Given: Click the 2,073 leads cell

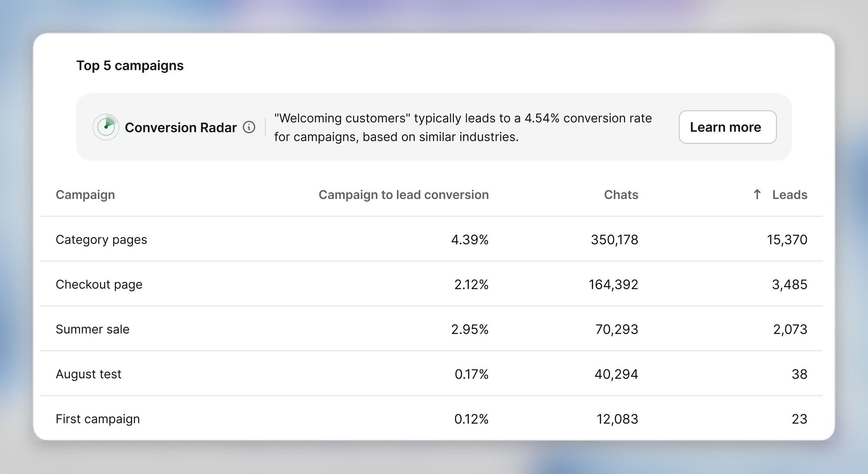Looking at the screenshot, I should (x=790, y=329).
